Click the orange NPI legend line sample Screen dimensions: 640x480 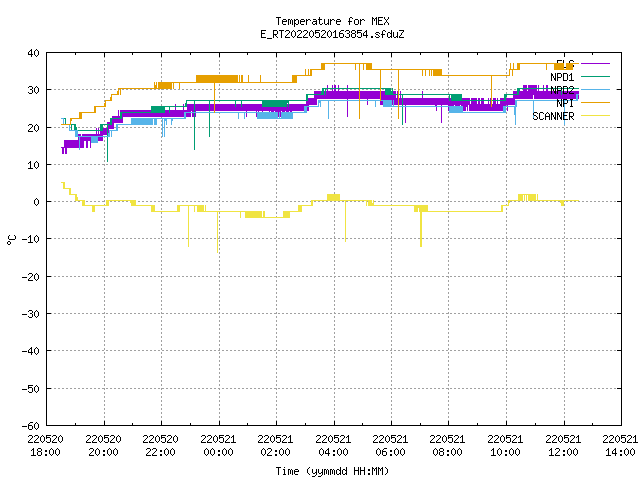point(595,102)
